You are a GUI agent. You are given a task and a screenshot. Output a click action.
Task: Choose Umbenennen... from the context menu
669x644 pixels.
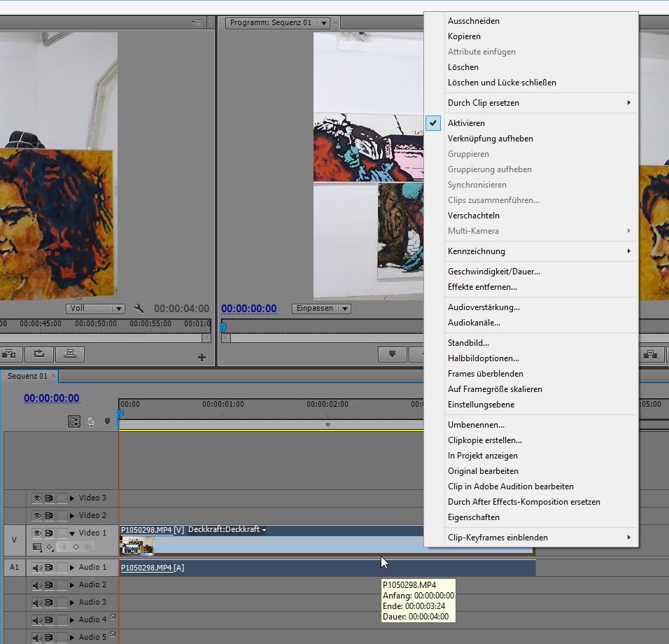tap(530, 425)
